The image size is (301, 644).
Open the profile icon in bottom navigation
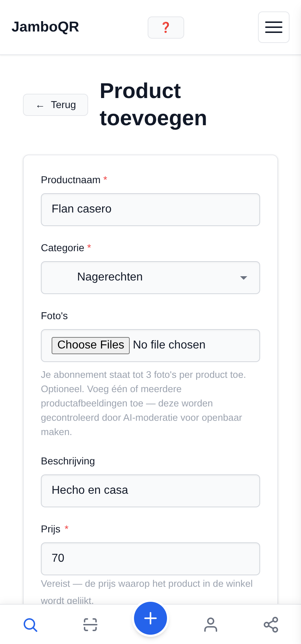pyautogui.click(x=211, y=625)
